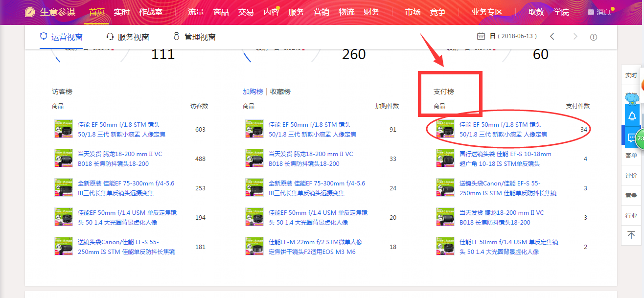Viewport: 644px width, 298px height.
Task: Go to next day arrow
Action: click(575, 36)
